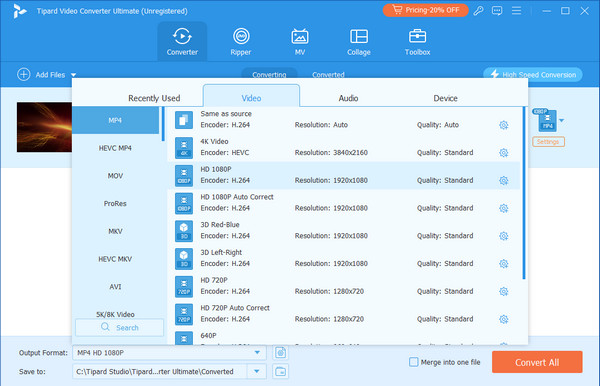600x386 pixels.
Task: Open the output folder icon
Action: (280, 371)
